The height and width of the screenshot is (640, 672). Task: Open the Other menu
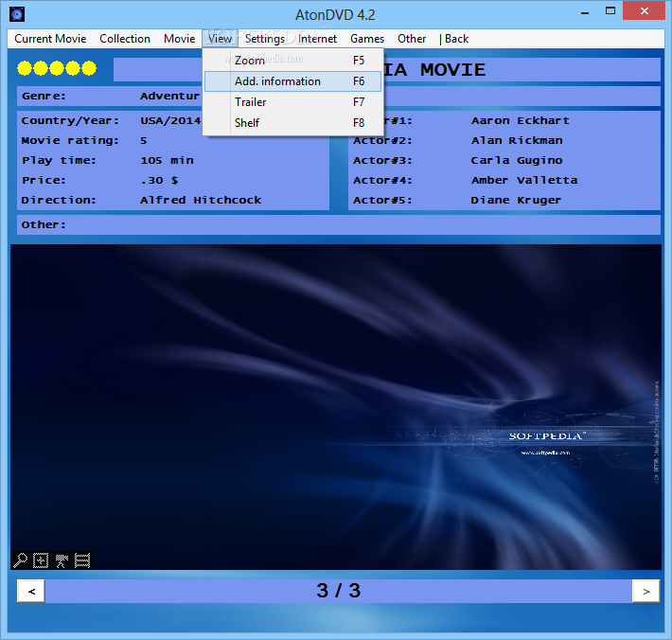coord(412,39)
